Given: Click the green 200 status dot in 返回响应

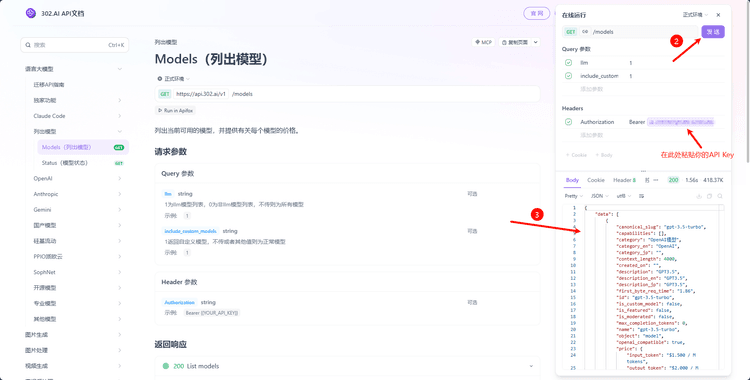Looking at the screenshot, I should tap(166, 366).
